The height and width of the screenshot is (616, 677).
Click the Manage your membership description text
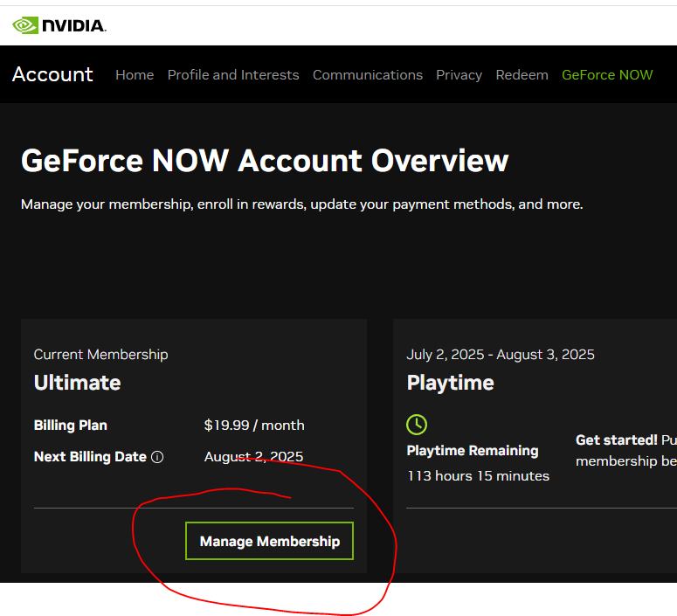pos(301,204)
